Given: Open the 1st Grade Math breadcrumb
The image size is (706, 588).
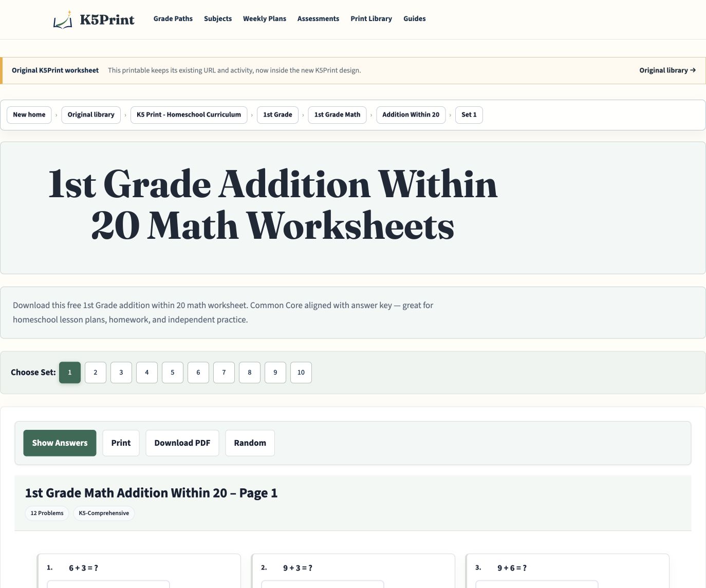Looking at the screenshot, I should tap(337, 115).
